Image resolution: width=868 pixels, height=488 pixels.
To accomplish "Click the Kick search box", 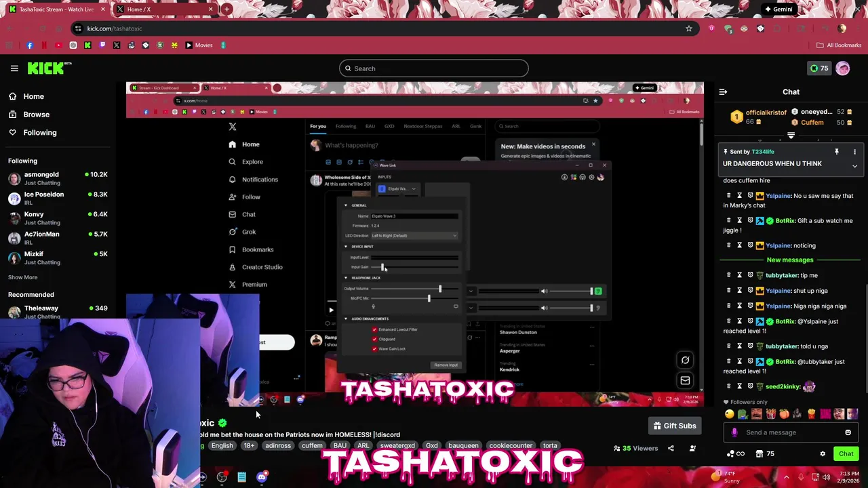I will coord(433,68).
